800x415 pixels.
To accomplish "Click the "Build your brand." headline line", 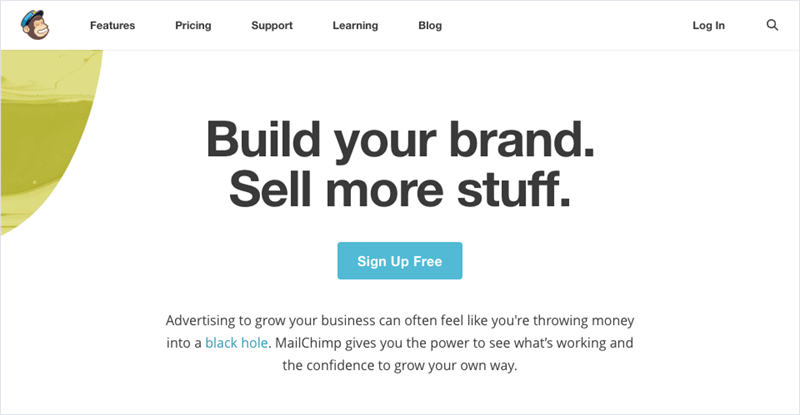I will (x=400, y=139).
